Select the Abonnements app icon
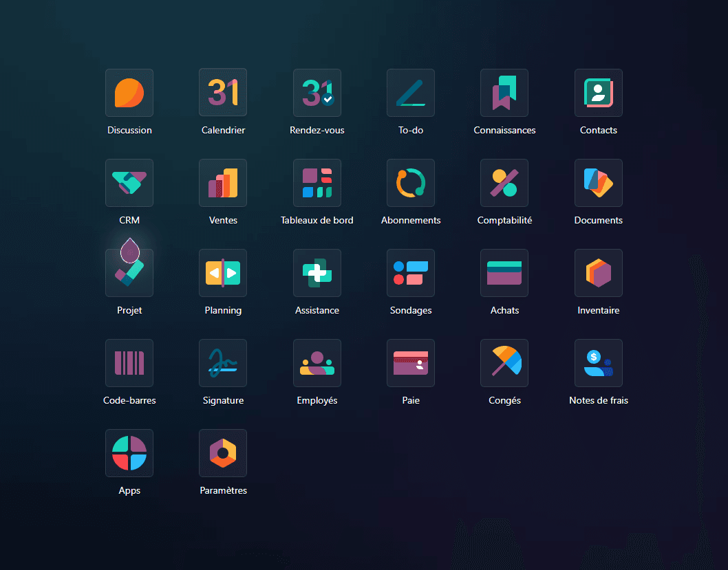Image resolution: width=728 pixels, height=570 pixels. coord(411,183)
